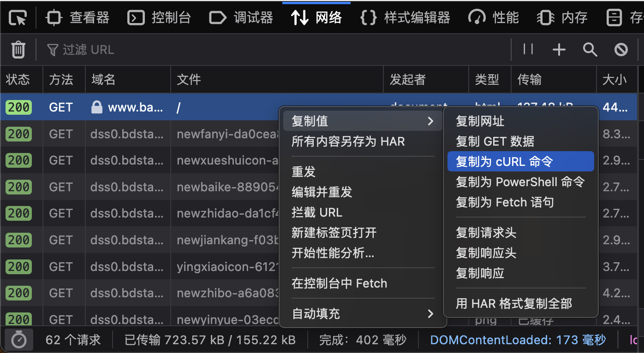This screenshot has height=353, width=644.
Task: Click lock icon of www.ba… row
Action: [96, 107]
